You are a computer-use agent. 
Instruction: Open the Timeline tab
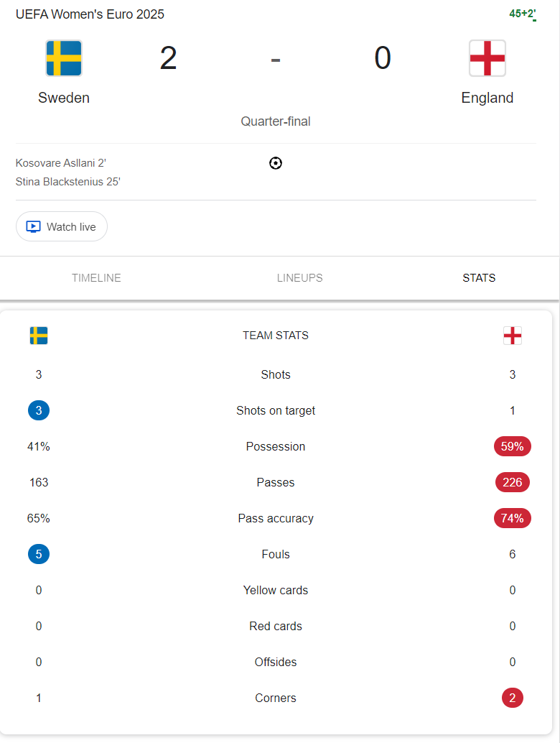tap(97, 277)
